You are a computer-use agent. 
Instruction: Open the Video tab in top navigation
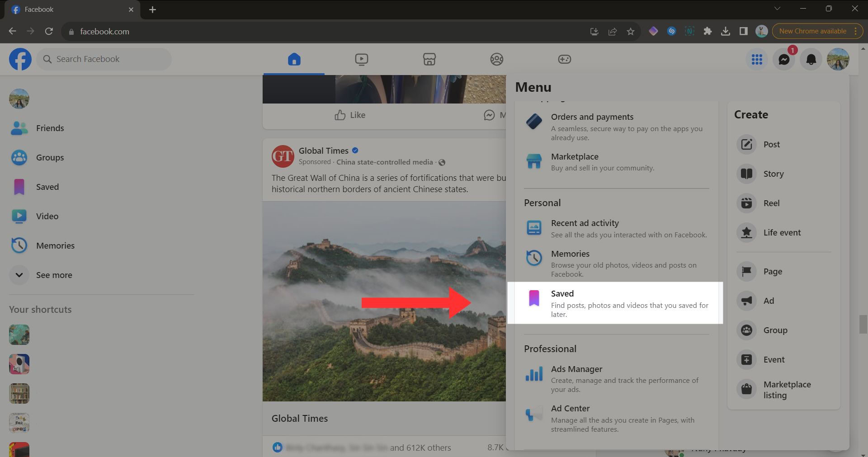click(361, 59)
